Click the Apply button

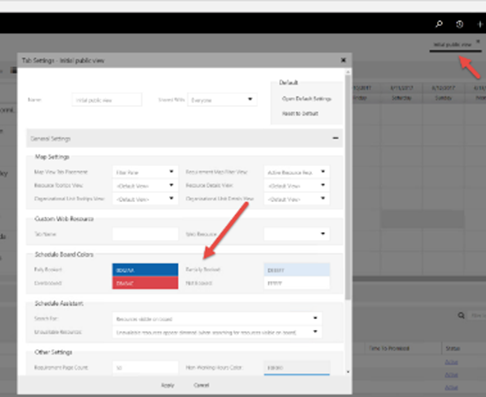[x=167, y=385]
